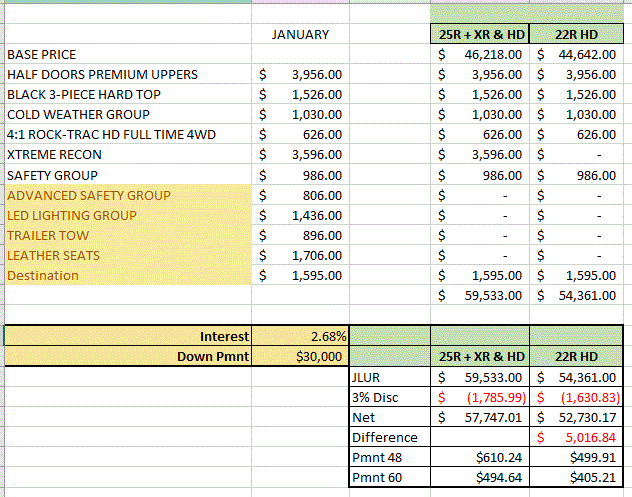
Task: Select top 25R + XR & HD header
Action: 480,34
